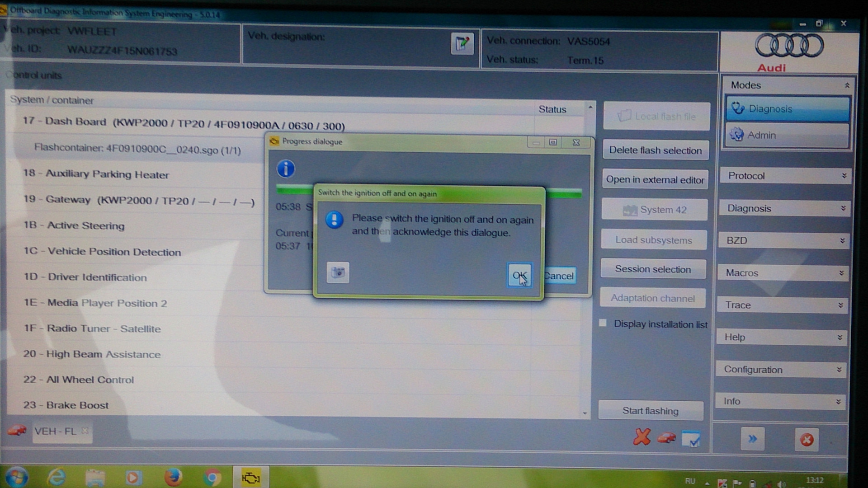This screenshot has height=488, width=868.
Task: Click the double-arrow forward icon
Action: pyautogui.click(x=752, y=439)
